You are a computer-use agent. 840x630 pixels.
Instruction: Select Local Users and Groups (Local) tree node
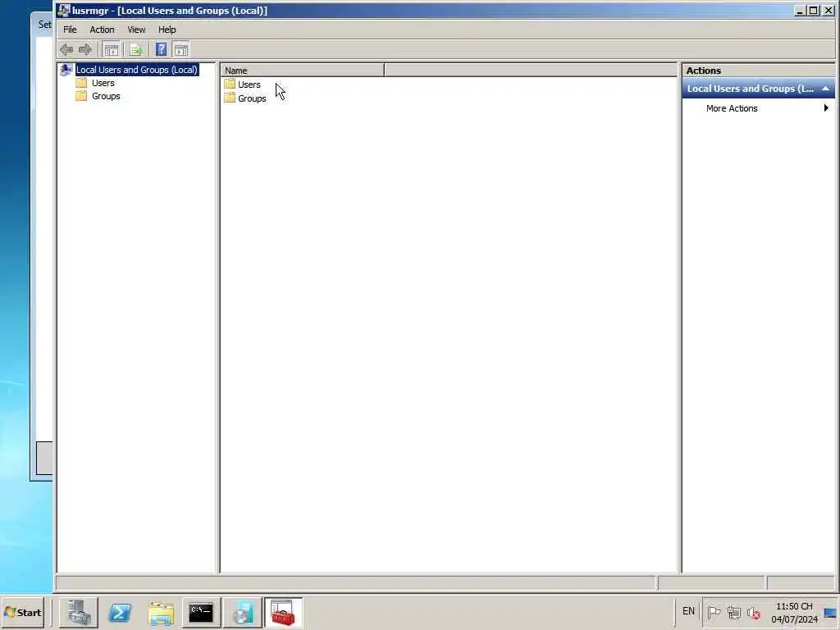pos(137,70)
